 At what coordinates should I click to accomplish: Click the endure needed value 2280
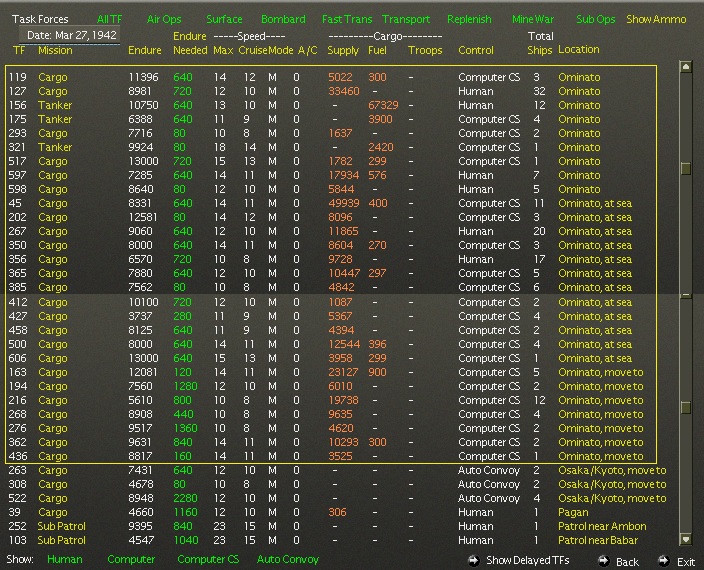[185, 498]
